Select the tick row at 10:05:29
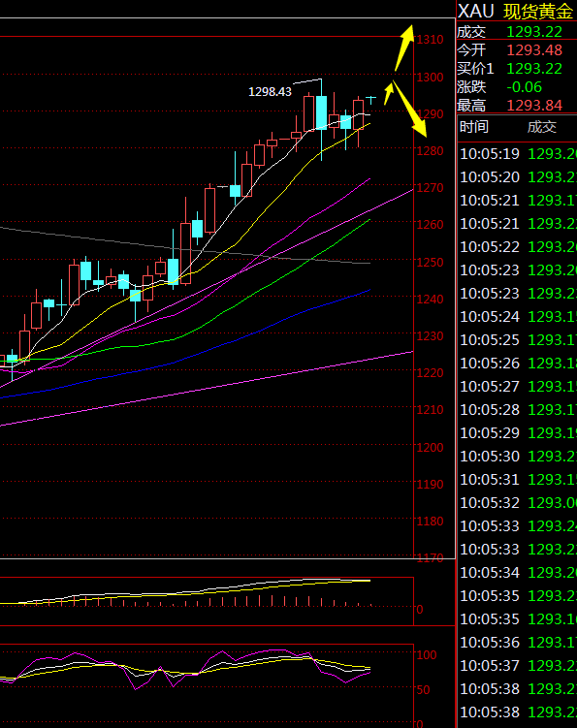 coord(518,432)
